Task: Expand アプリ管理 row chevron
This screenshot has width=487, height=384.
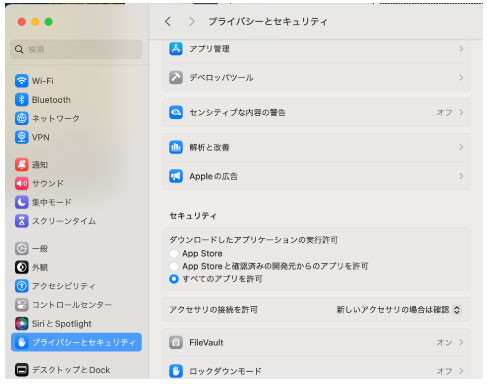Action: (x=461, y=49)
